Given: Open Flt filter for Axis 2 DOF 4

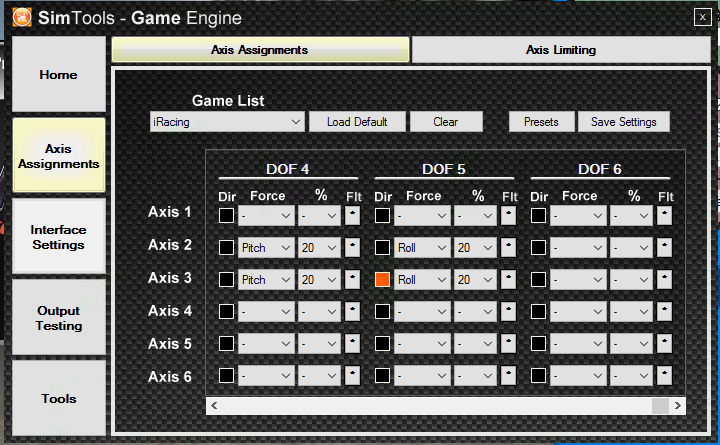Looking at the screenshot, I should click(352, 248).
